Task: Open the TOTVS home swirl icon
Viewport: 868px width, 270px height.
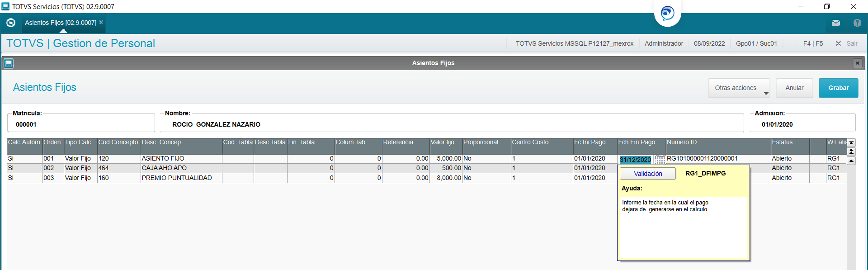Action: point(11,23)
